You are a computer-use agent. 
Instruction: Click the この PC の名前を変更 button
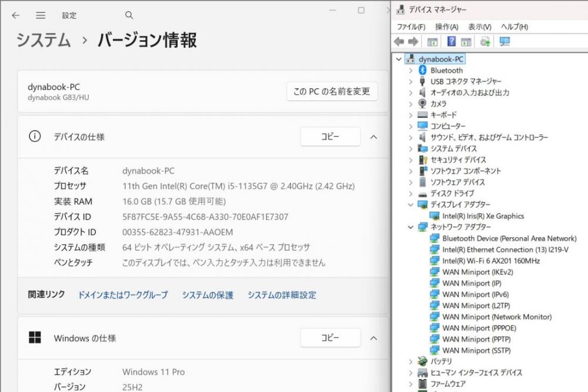pos(332,91)
